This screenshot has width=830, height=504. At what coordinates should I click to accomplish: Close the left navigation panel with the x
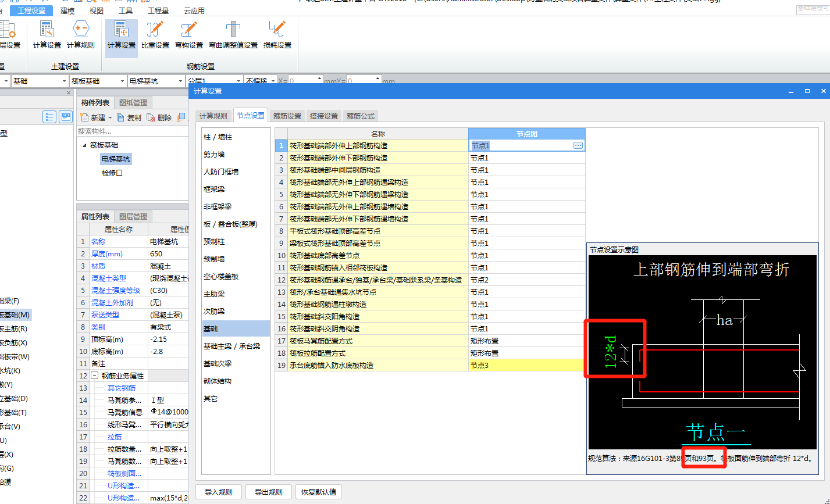tap(68, 93)
